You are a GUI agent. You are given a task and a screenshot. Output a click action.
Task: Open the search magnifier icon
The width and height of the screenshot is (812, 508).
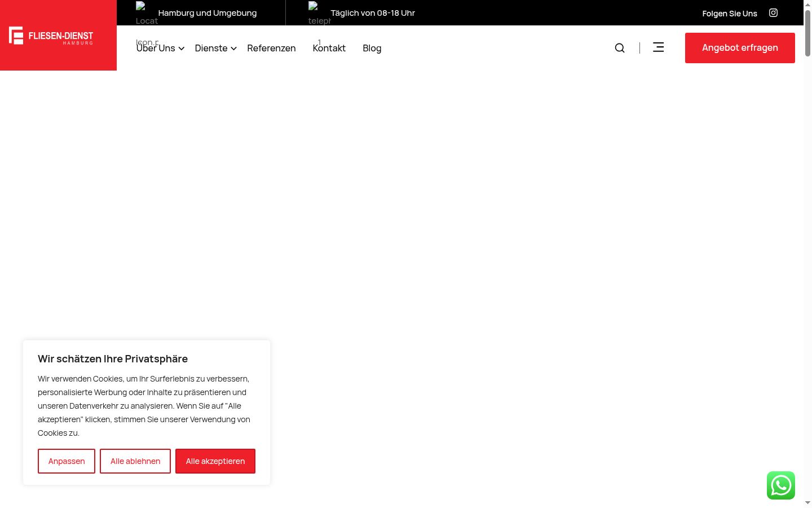(620, 48)
